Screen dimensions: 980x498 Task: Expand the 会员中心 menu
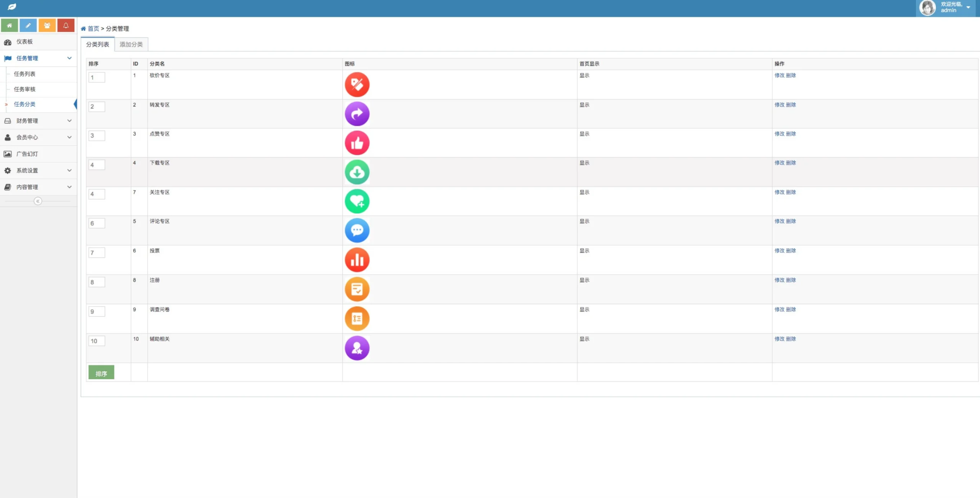(x=38, y=137)
